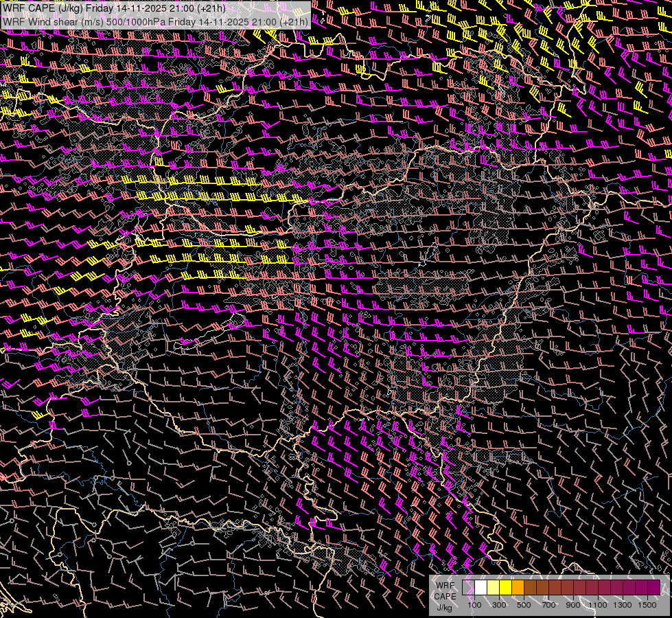The width and height of the screenshot is (672, 618).
Task: Click the 500 legend value
Action: 524,605
